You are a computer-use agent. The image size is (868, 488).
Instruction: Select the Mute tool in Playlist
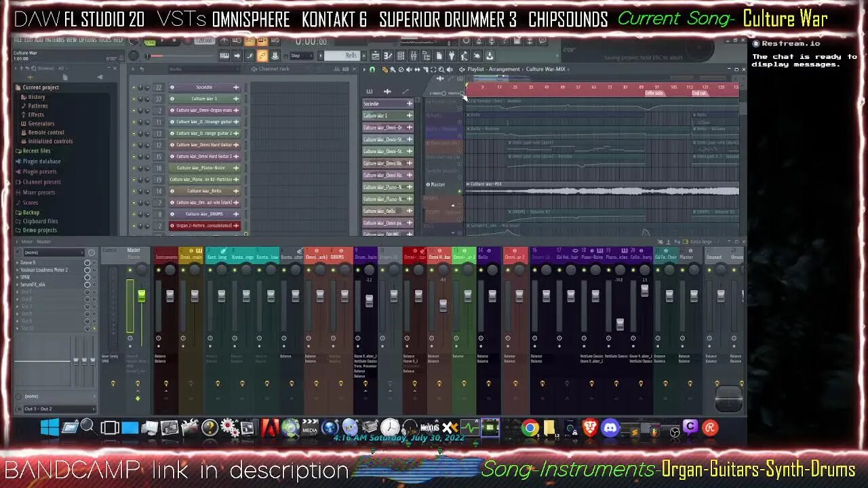point(409,69)
